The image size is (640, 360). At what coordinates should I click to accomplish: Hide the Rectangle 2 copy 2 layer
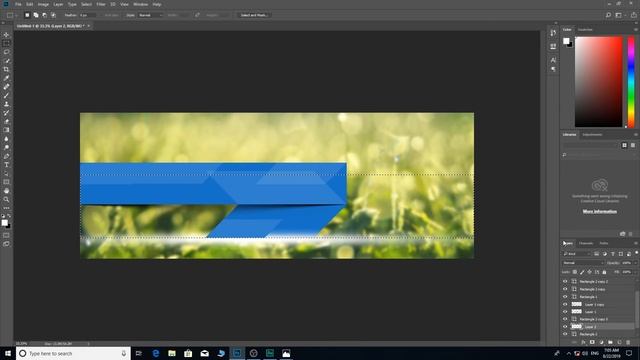coord(565,281)
